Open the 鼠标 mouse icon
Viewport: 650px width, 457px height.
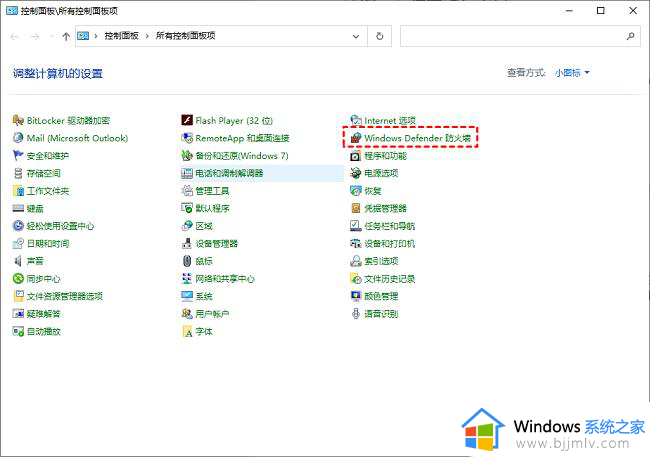[187, 261]
